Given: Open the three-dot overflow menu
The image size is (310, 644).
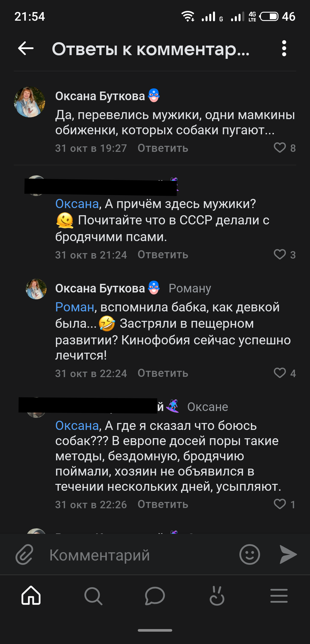Looking at the screenshot, I should pos(284,48).
